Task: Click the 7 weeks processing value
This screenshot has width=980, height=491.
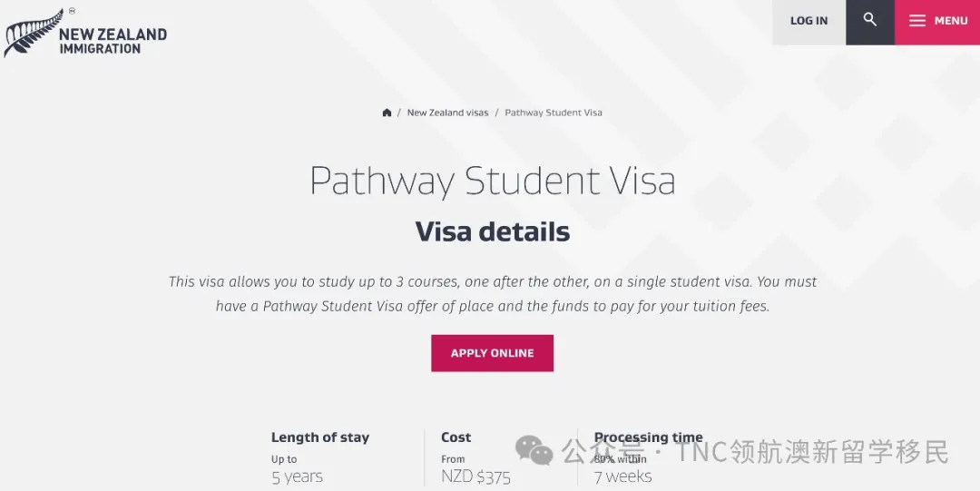Action: [x=622, y=476]
